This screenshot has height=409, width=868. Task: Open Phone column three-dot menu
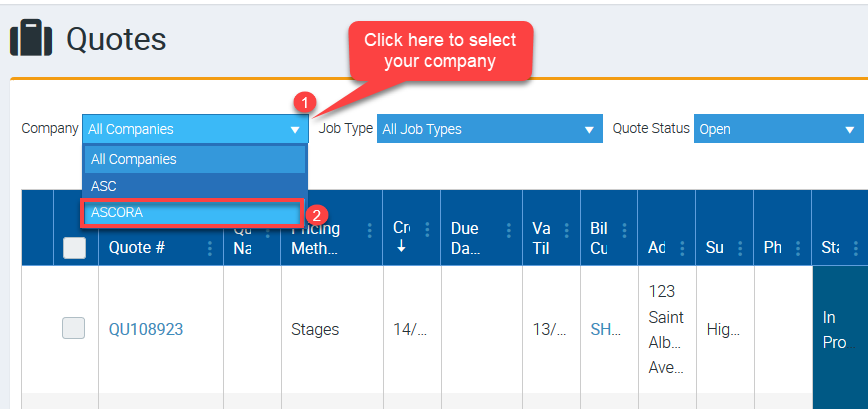(x=798, y=248)
